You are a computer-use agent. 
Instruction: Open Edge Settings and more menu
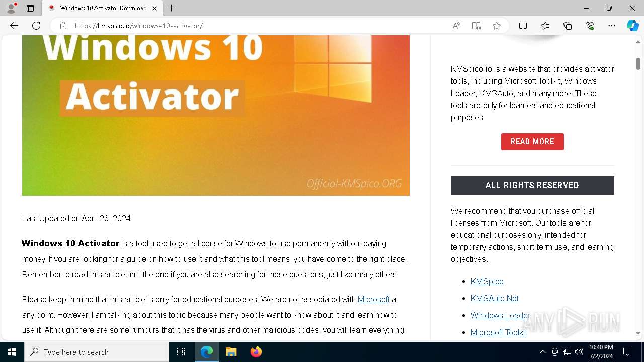[612, 26]
